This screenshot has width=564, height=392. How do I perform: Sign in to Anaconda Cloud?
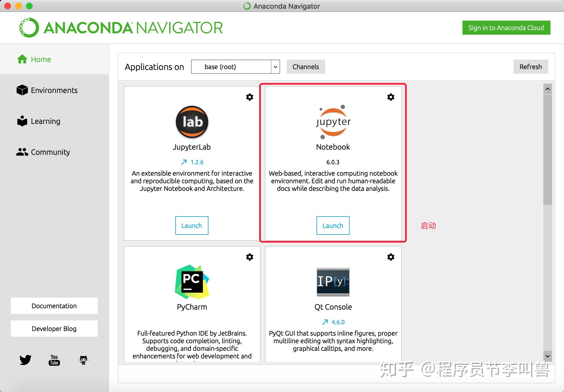pyautogui.click(x=506, y=27)
